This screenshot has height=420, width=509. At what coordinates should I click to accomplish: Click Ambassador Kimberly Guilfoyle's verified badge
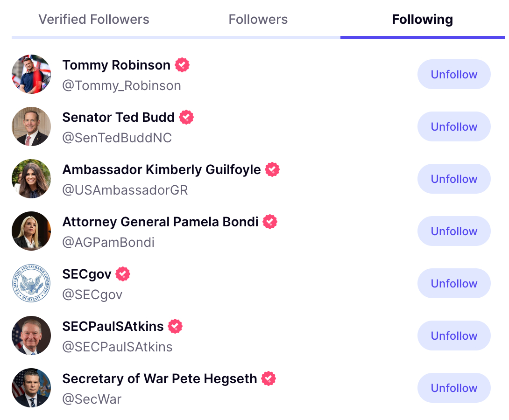[272, 169]
